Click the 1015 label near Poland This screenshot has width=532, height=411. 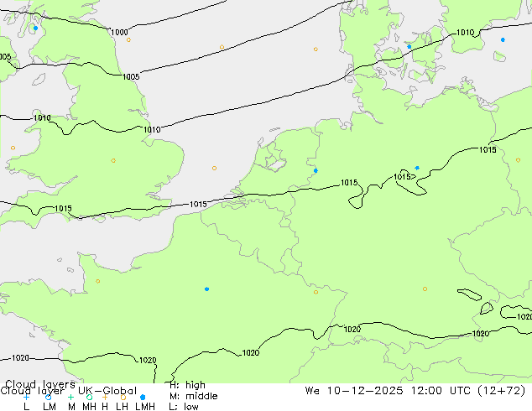[488, 149]
